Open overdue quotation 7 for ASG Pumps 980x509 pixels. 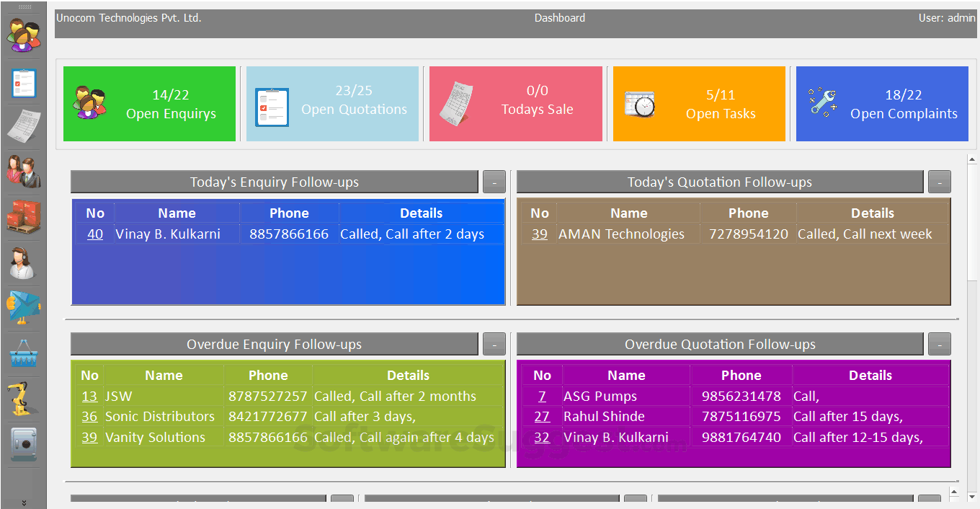click(541, 396)
